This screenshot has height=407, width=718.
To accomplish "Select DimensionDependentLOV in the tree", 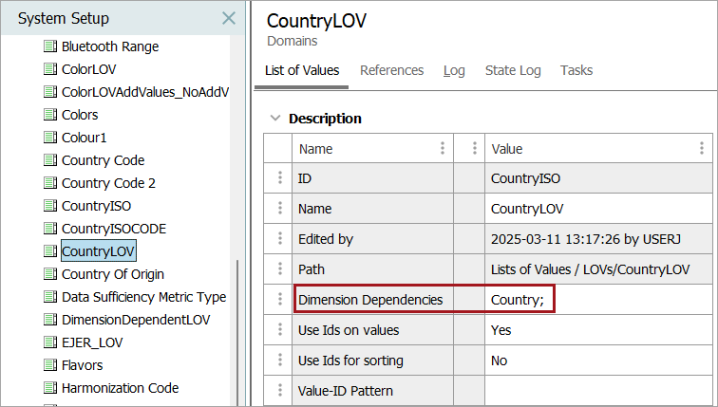I will (x=136, y=320).
